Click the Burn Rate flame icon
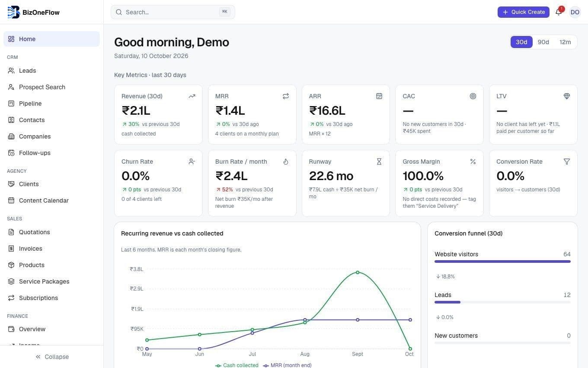 coord(286,161)
